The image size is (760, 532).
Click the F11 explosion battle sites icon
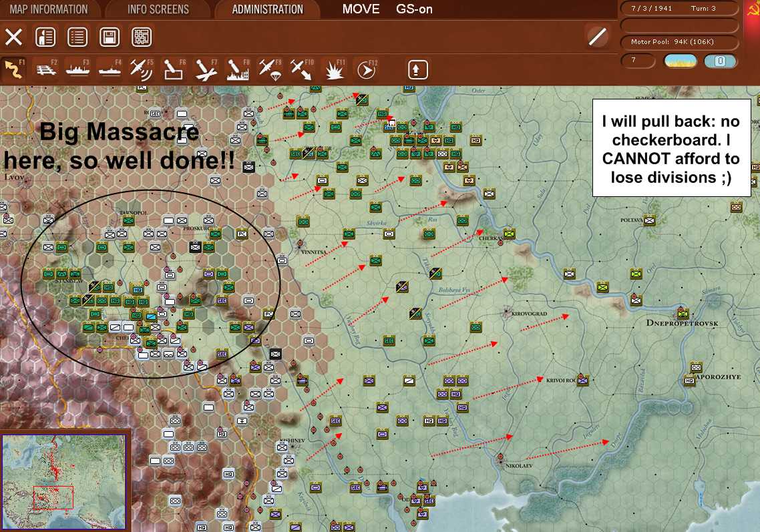(334, 69)
